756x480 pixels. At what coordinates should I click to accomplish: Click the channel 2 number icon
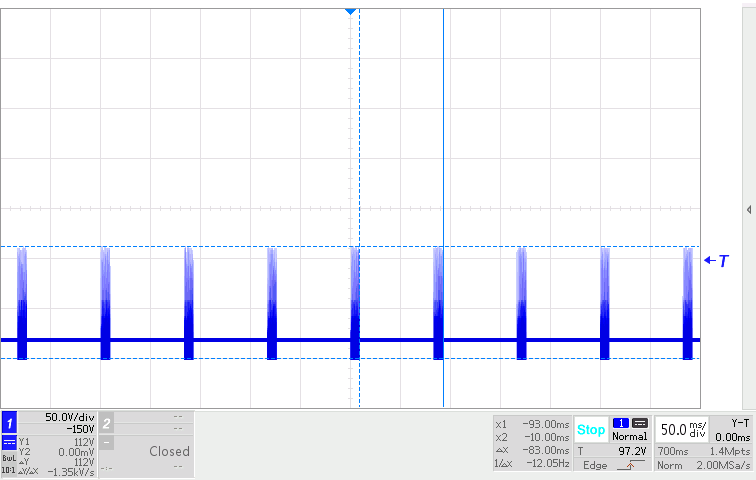pyautogui.click(x=107, y=423)
